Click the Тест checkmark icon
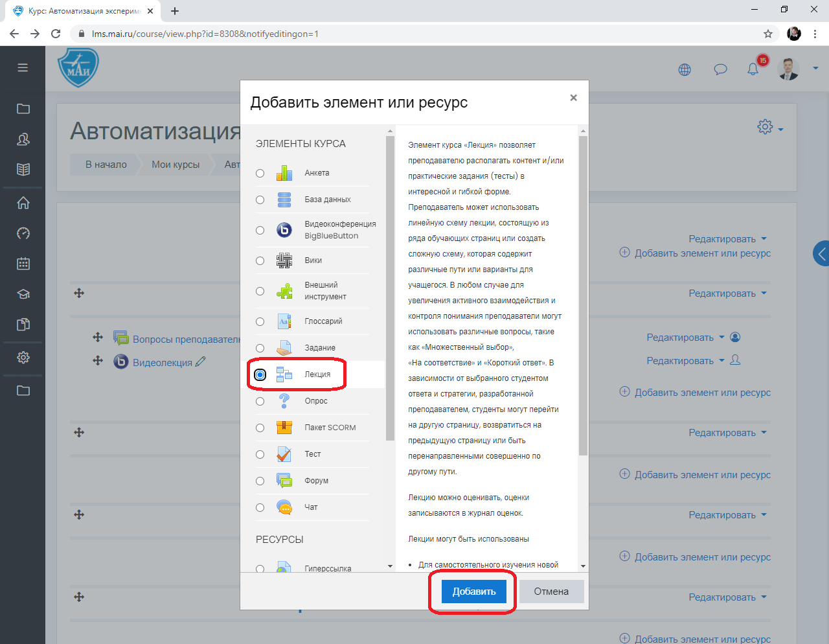Image resolution: width=829 pixels, height=644 pixels. [284, 454]
